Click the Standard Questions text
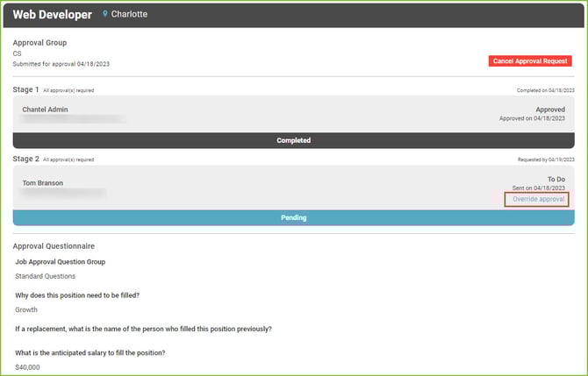This screenshot has width=588, height=376. 45,276
